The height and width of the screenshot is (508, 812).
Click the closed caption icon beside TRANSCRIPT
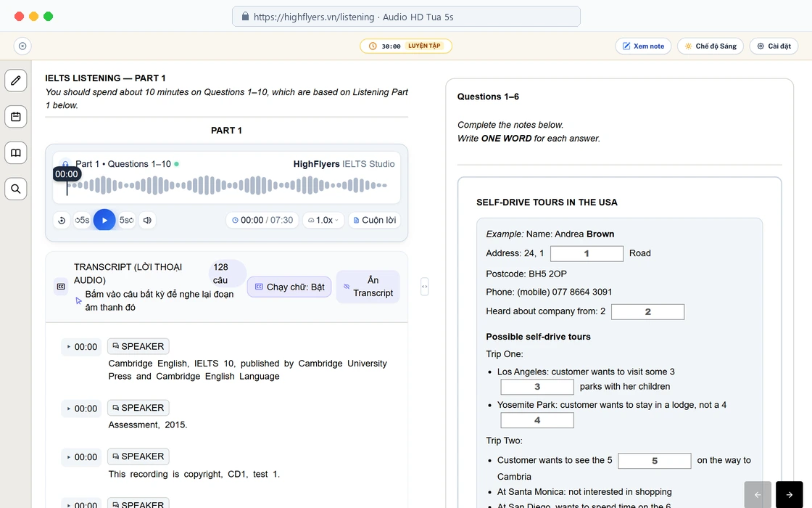pos(61,287)
